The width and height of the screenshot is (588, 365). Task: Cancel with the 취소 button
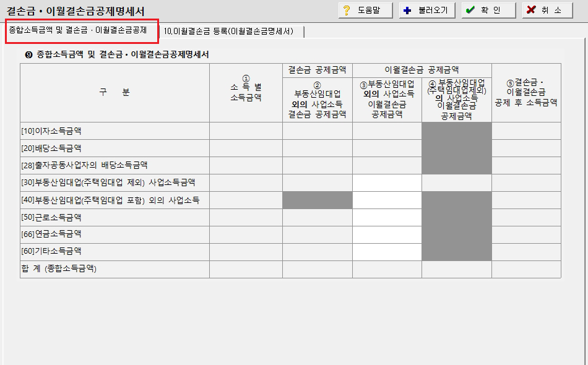click(548, 10)
